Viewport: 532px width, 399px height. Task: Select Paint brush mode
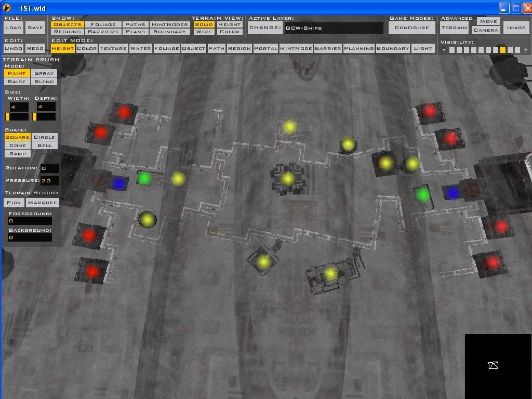click(x=17, y=73)
